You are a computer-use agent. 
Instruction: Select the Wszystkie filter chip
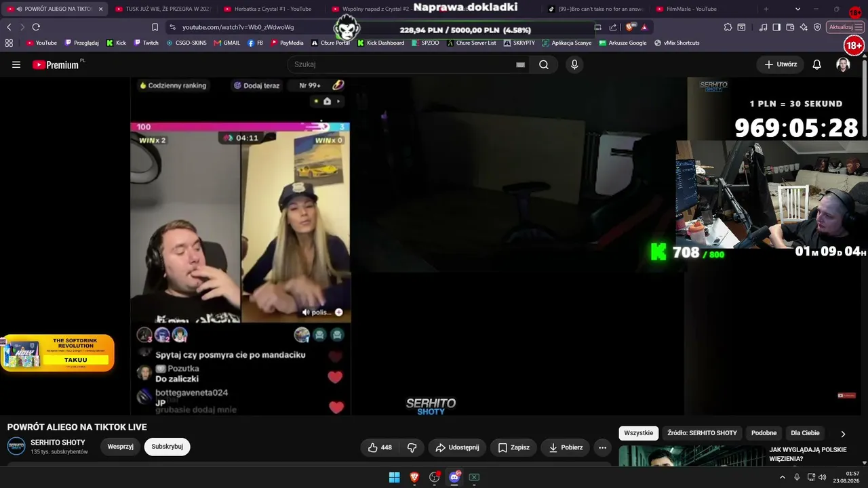click(638, 433)
